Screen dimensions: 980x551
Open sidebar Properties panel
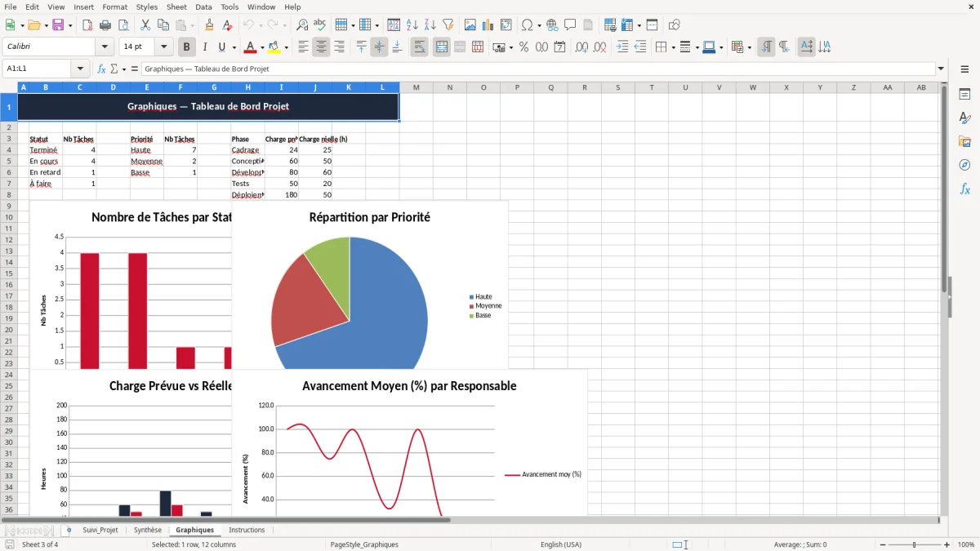(x=964, y=95)
